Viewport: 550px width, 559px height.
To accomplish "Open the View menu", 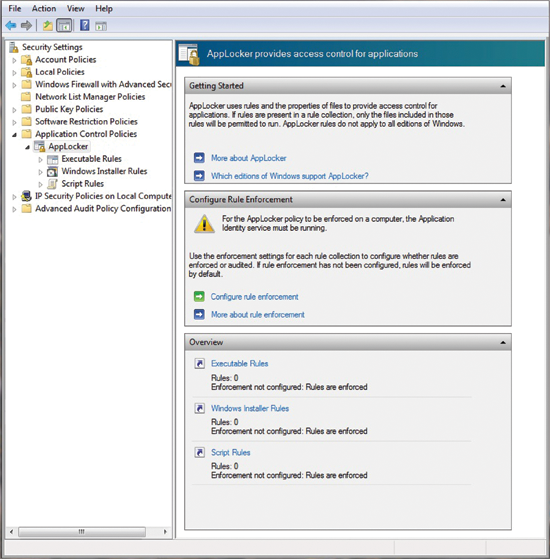I will tap(76, 8).
